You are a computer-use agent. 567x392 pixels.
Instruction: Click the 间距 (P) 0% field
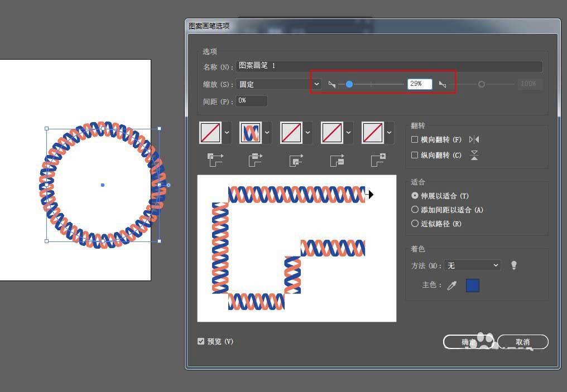[252, 101]
